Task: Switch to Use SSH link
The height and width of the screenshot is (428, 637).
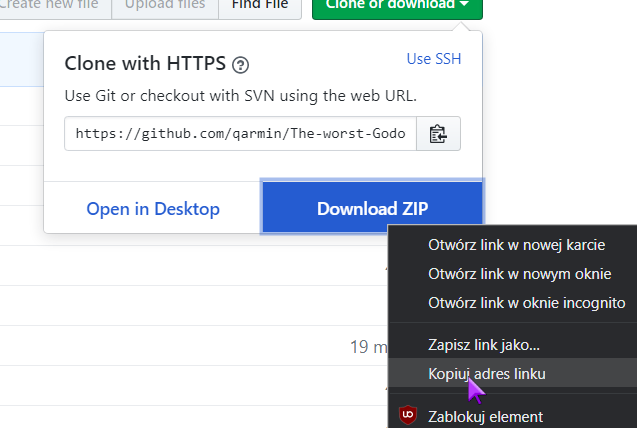Action: 433,59
